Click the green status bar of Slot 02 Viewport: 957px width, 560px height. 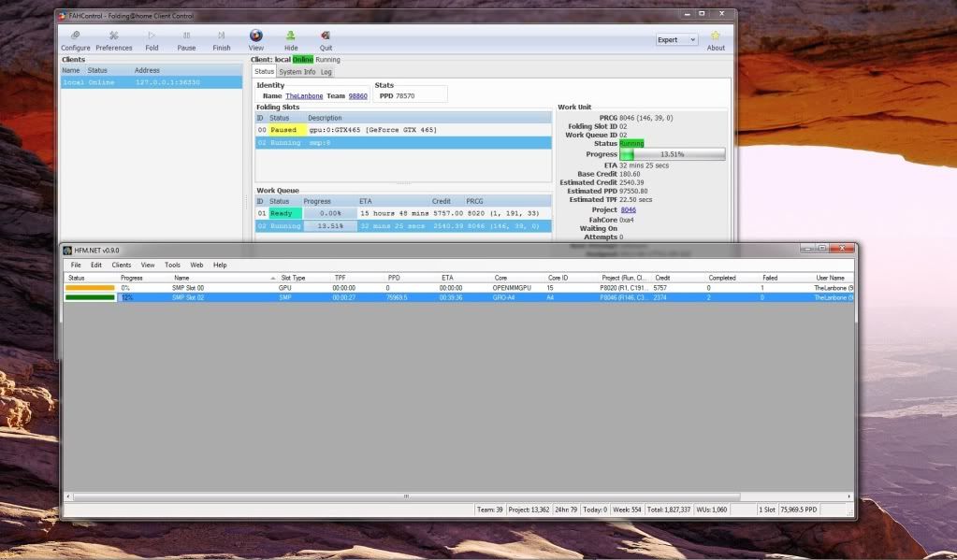click(x=91, y=297)
